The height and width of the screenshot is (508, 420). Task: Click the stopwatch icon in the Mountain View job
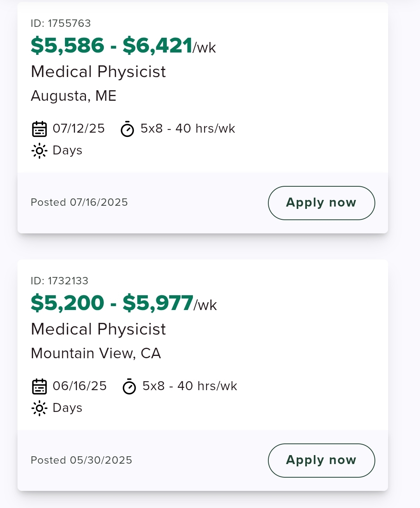click(x=129, y=387)
